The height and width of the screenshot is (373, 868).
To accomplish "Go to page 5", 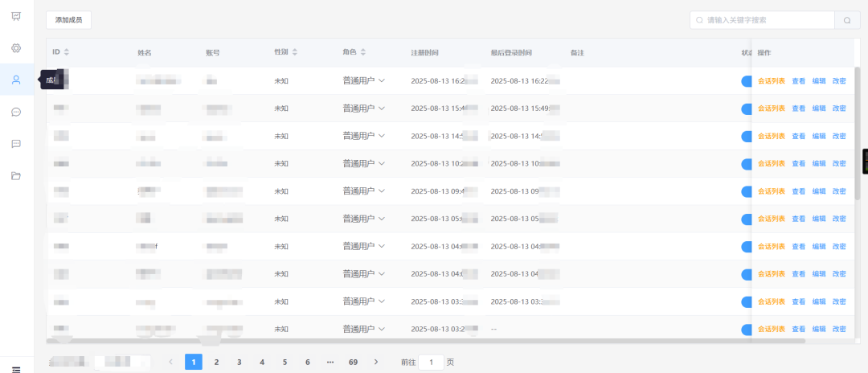I will click(285, 362).
